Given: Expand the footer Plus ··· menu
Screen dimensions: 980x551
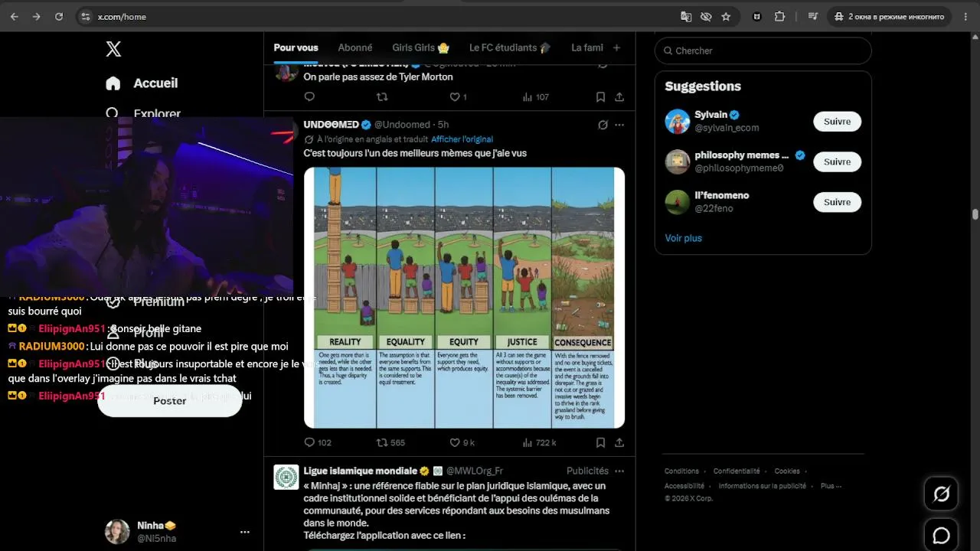Looking at the screenshot, I should [x=831, y=486].
